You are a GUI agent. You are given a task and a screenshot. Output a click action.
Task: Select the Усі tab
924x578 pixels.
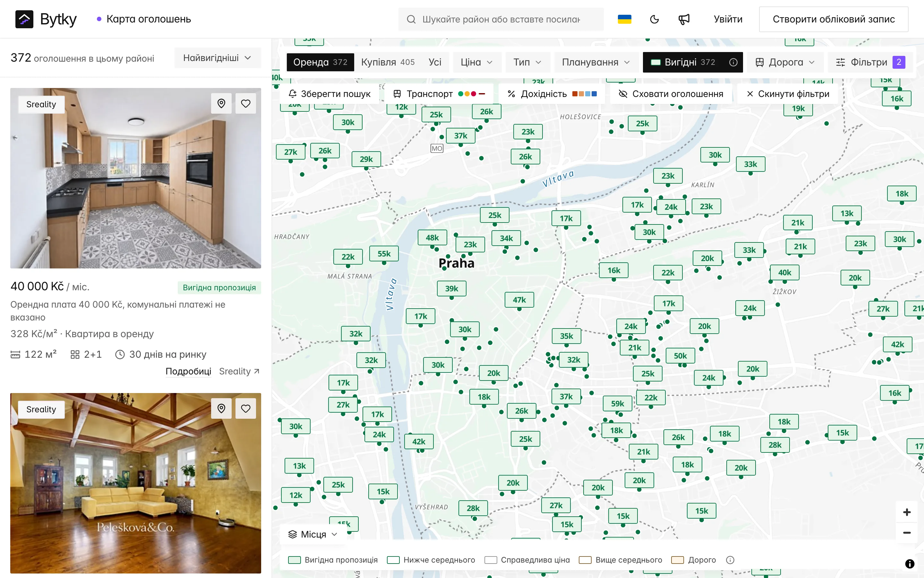point(435,62)
